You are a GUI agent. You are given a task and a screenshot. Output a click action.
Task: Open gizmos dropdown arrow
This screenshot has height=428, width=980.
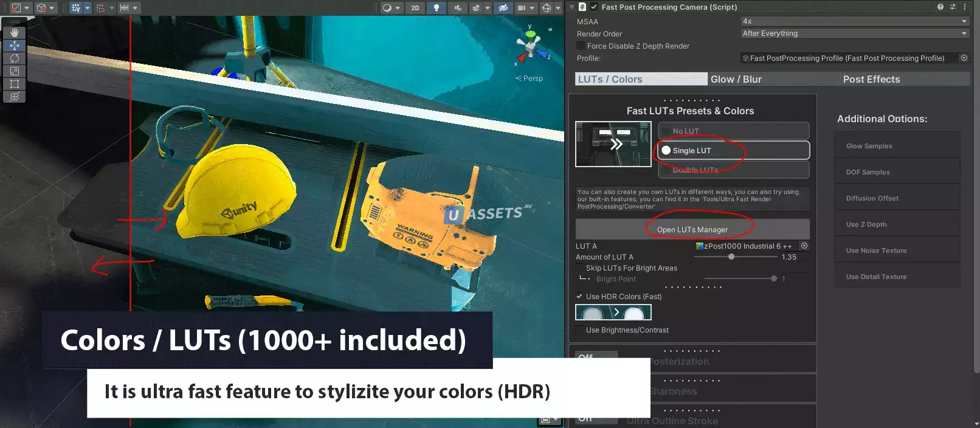pos(557,8)
